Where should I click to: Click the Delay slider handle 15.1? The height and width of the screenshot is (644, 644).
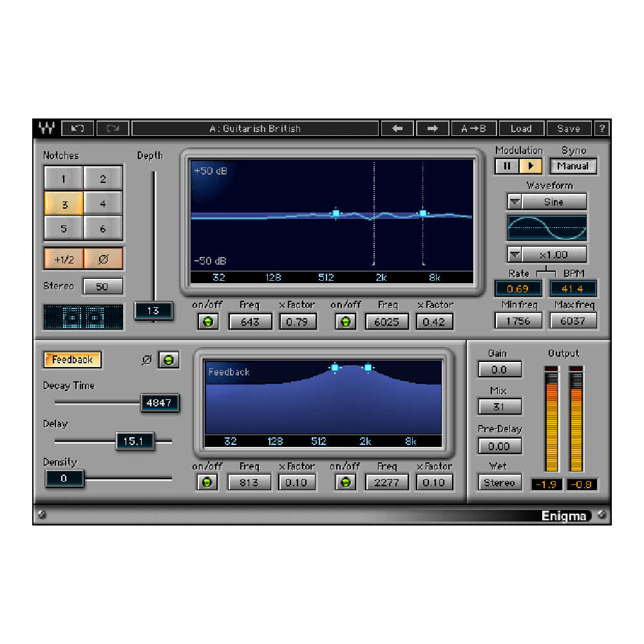coord(134,441)
